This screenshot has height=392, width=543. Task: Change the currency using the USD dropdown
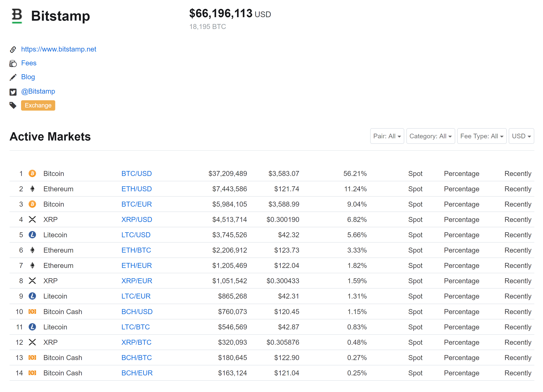(521, 136)
